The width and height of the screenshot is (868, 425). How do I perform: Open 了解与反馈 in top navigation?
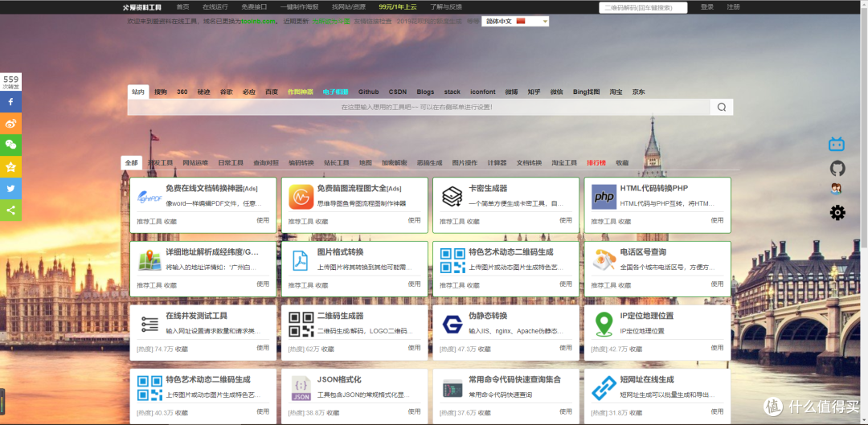pos(446,7)
